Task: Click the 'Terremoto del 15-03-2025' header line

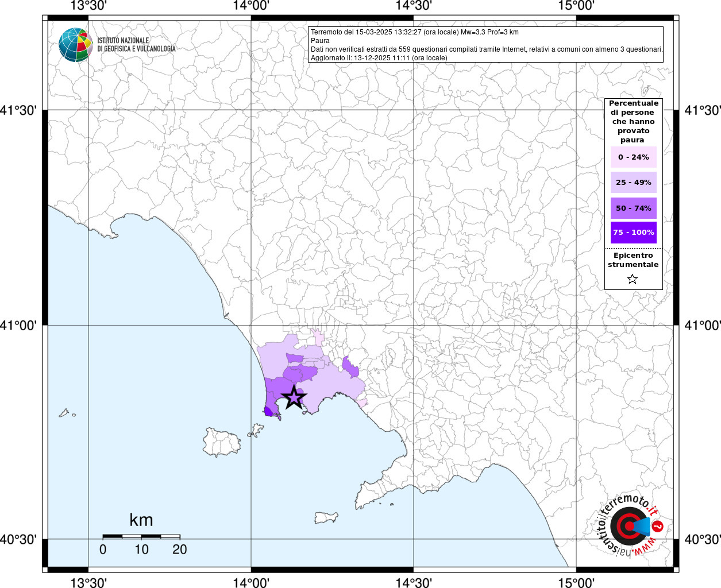Action: pos(415,32)
